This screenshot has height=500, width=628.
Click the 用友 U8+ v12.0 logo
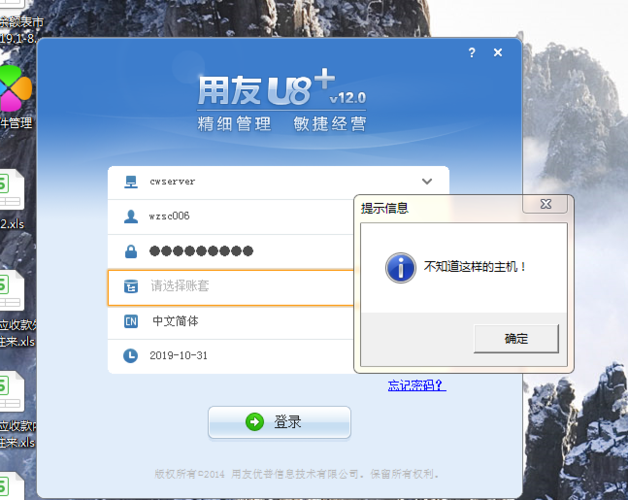pyautogui.click(x=282, y=87)
